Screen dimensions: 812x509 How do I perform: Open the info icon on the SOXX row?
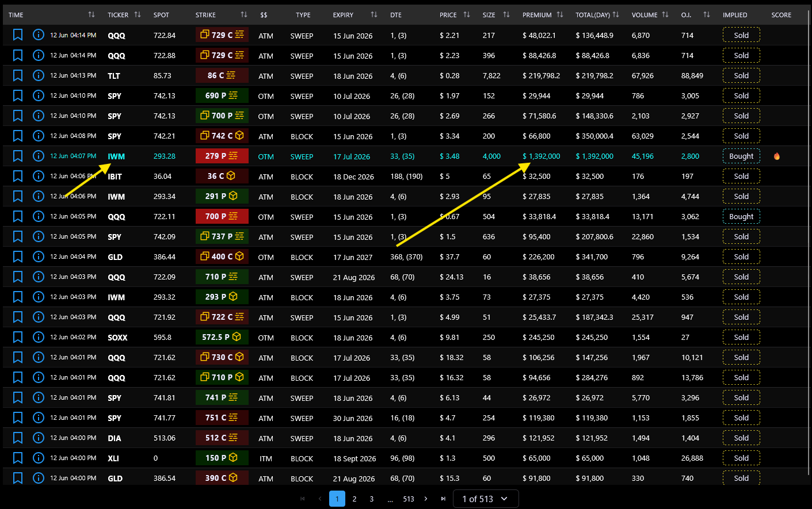click(x=39, y=337)
